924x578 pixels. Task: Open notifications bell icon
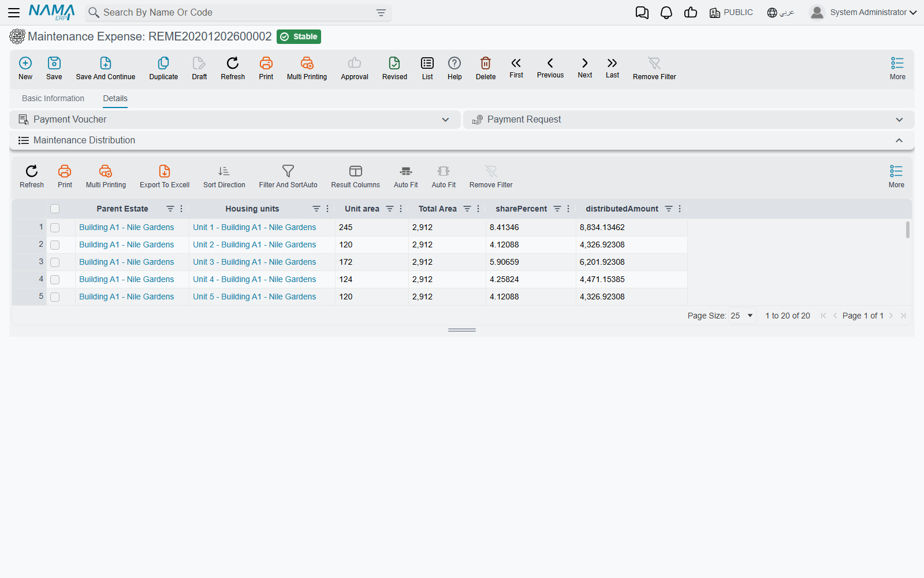[x=666, y=13]
